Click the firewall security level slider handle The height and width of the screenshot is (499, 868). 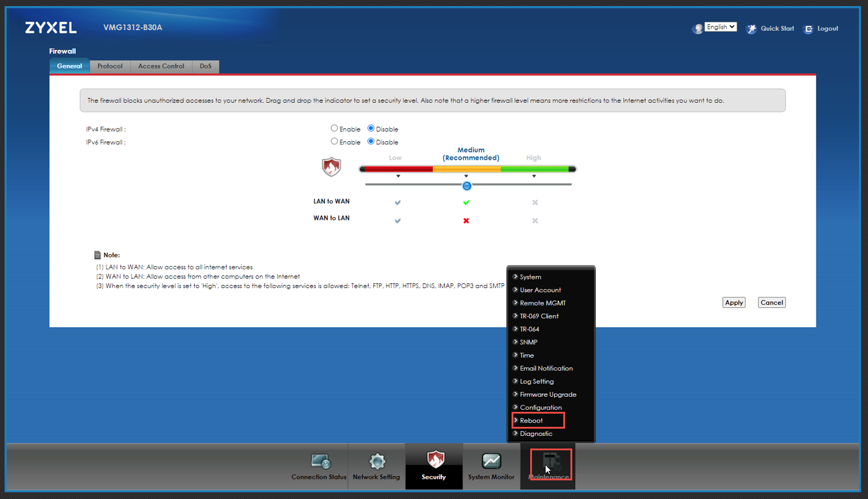pos(466,186)
